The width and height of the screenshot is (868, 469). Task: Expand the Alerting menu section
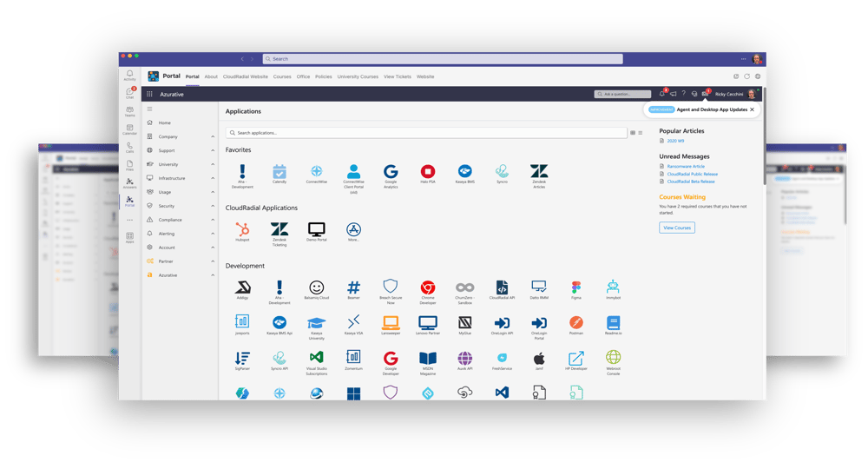point(181,234)
